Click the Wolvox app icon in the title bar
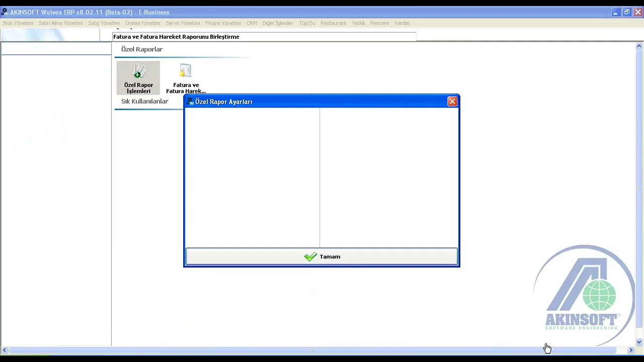Image resolution: width=644 pixels, height=362 pixels. click(x=5, y=12)
